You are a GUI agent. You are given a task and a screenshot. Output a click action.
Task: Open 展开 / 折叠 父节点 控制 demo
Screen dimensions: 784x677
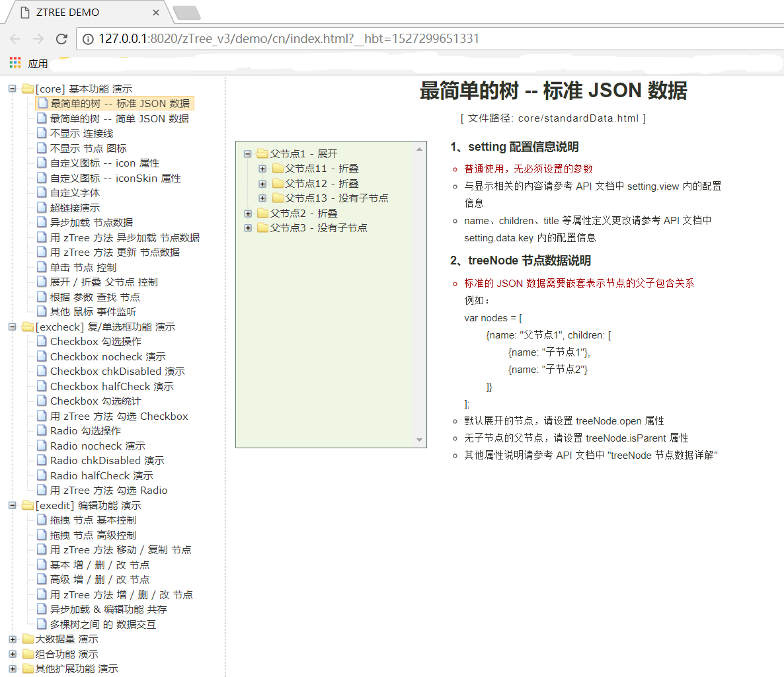point(104,282)
